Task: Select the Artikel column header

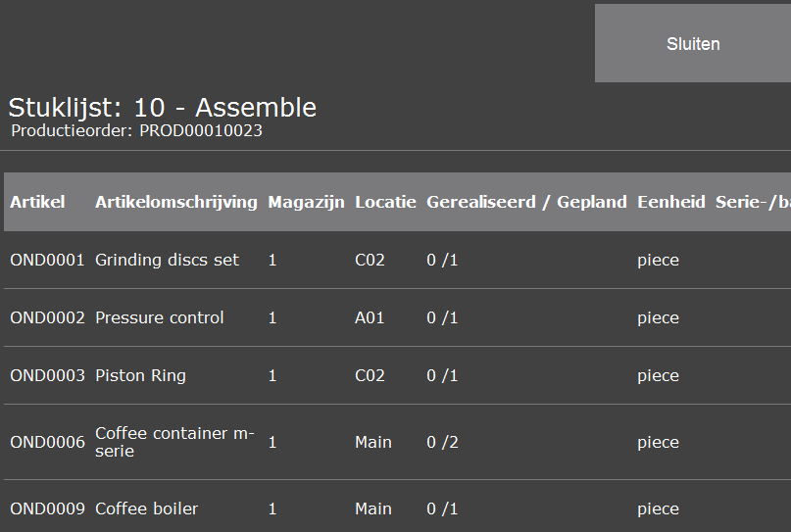Action: pyautogui.click(x=37, y=202)
